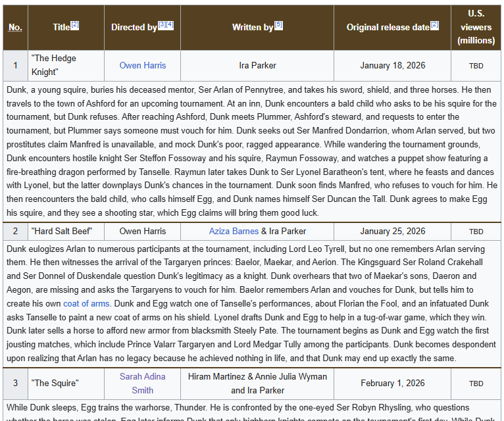Screen dimensions: 504x421
Task: Click the Ira Parker writer cell in episode 1
Action: click(257, 66)
